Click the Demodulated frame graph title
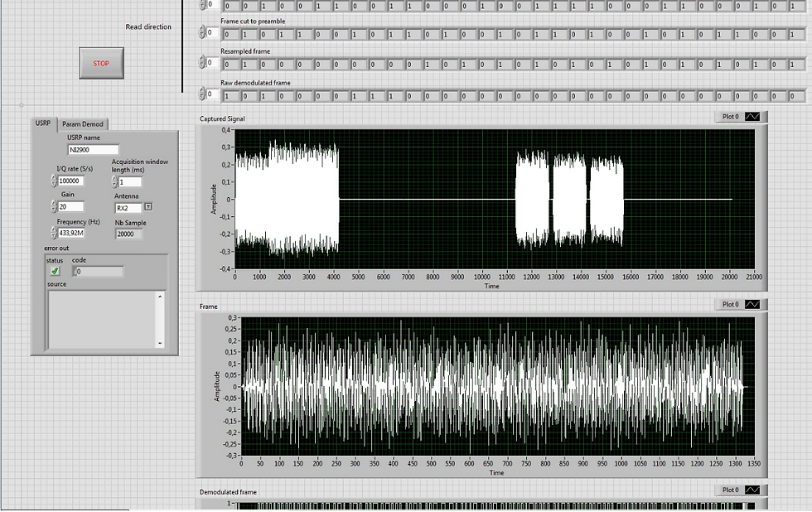 [228, 492]
